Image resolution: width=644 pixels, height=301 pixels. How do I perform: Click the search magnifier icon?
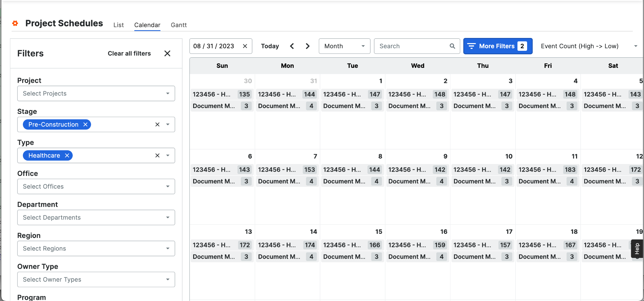click(452, 46)
